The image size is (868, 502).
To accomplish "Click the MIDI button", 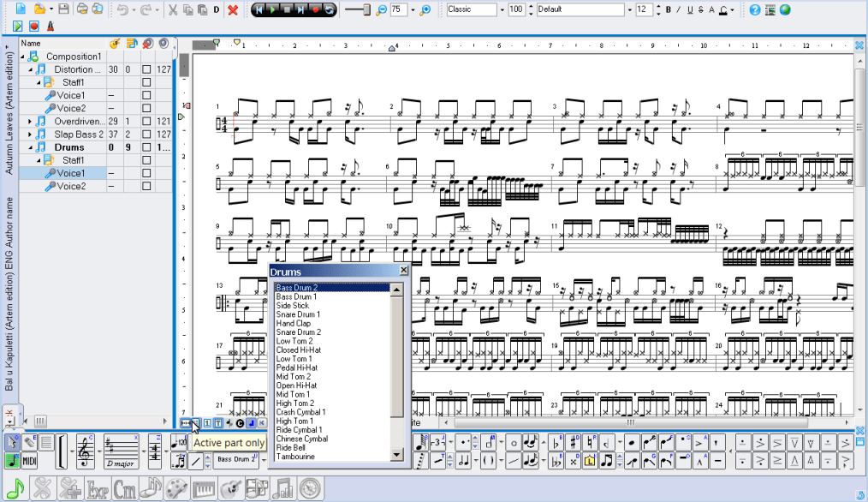I will click(x=29, y=460).
